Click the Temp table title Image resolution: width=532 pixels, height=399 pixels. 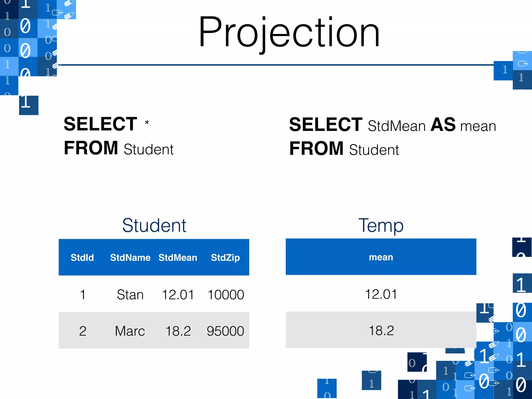[x=381, y=225]
